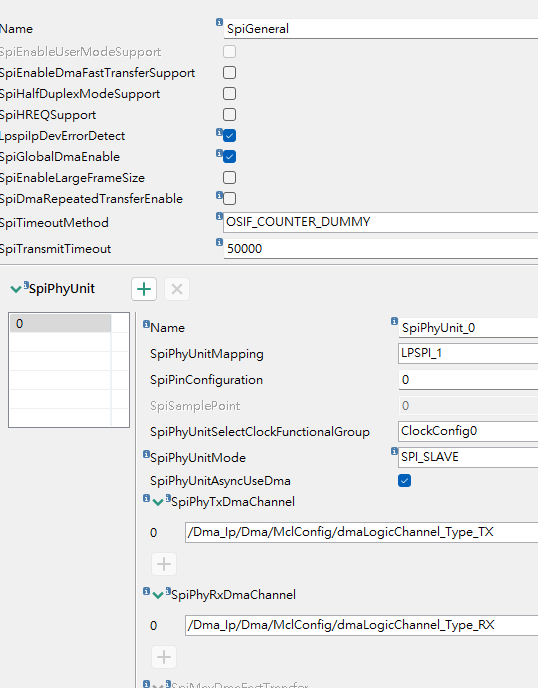
Task: Click info icon beside SPI_SLAVE field
Action: [394, 451]
